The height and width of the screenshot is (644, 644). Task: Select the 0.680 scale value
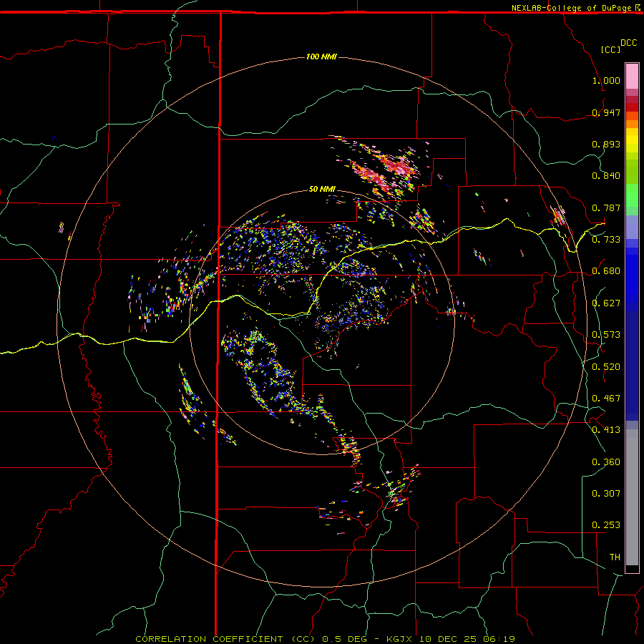tap(606, 271)
